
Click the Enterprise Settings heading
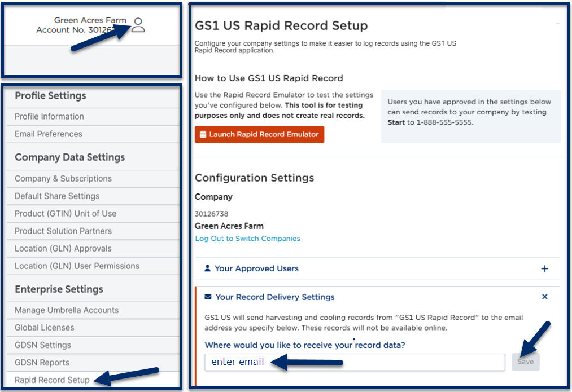coord(59,289)
